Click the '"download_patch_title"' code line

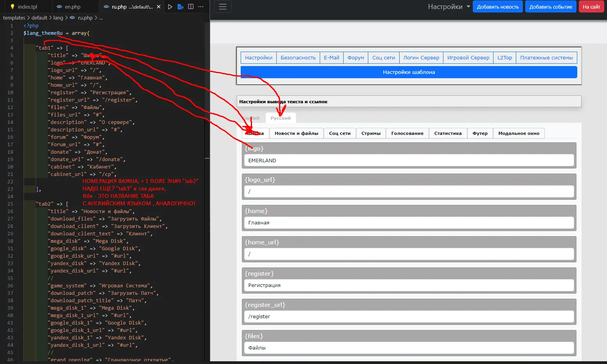pos(97,301)
